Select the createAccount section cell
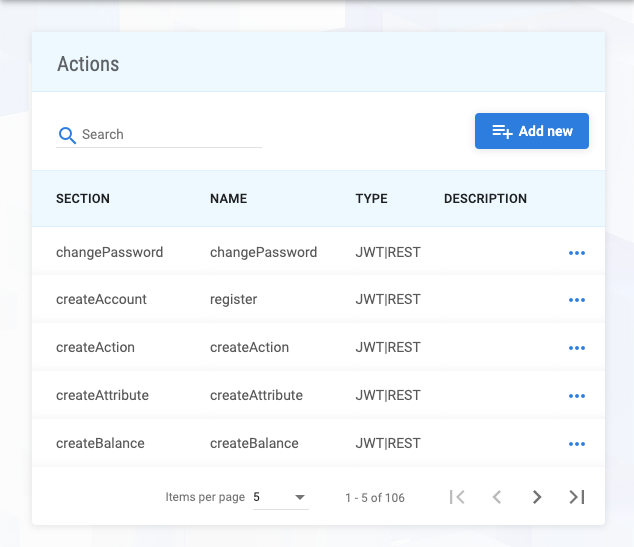Image resolution: width=634 pixels, height=547 pixels. pos(101,300)
